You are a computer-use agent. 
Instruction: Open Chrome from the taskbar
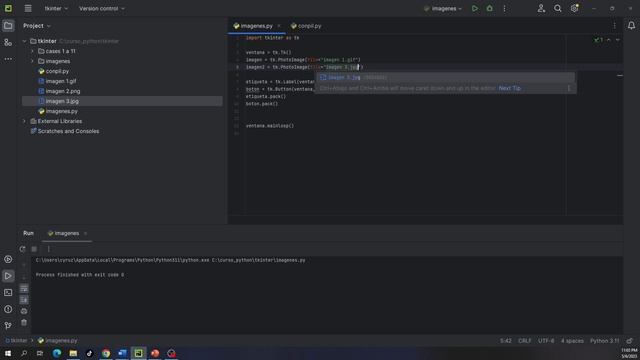coord(106,353)
